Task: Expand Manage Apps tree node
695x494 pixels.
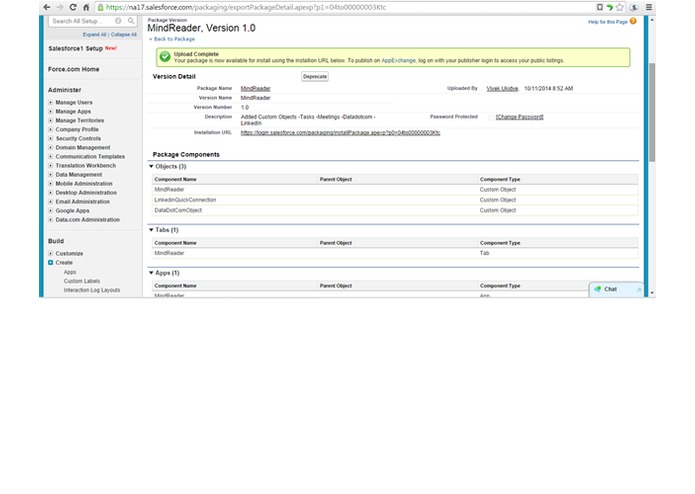Action: pos(51,112)
